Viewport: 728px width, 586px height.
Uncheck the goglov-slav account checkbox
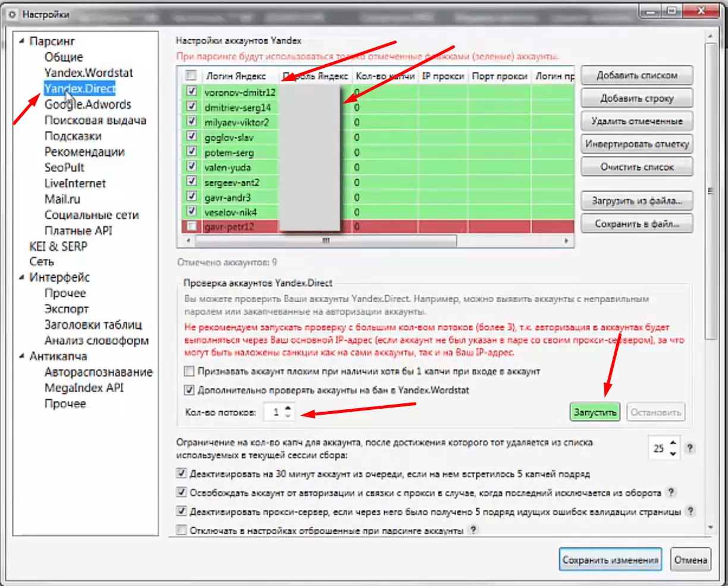pyautogui.click(x=191, y=136)
